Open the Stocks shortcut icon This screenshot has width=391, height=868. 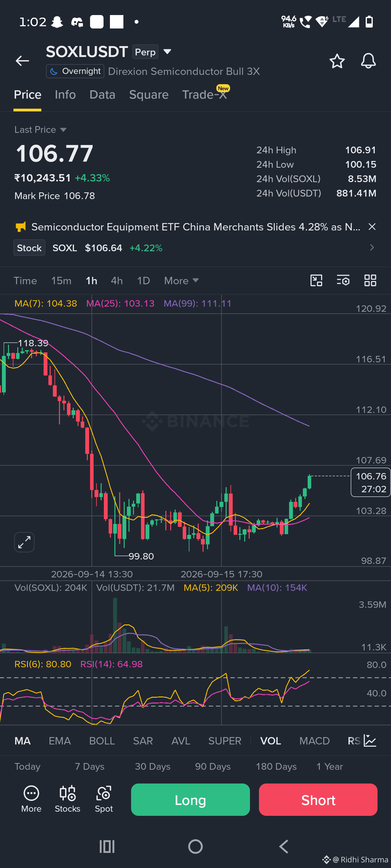click(68, 799)
